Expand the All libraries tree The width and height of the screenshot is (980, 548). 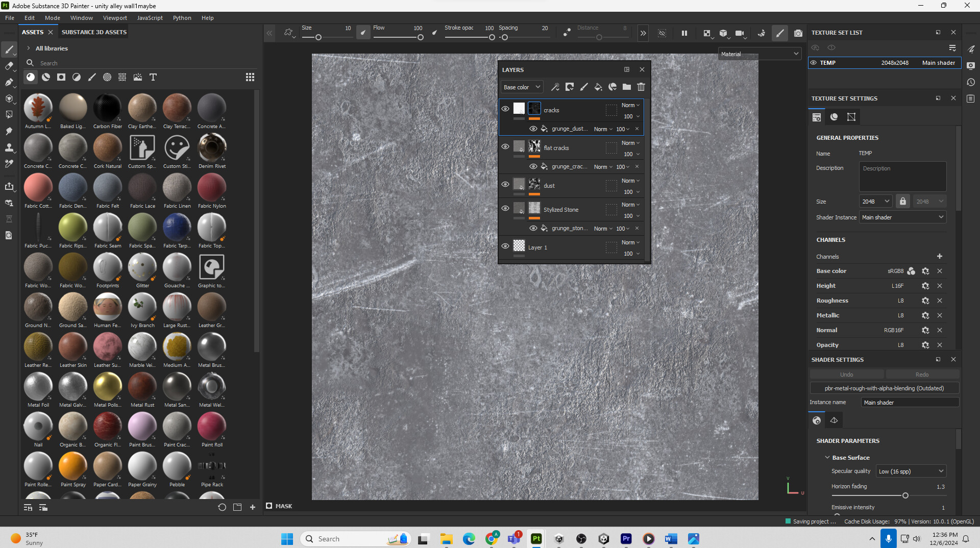point(29,48)
